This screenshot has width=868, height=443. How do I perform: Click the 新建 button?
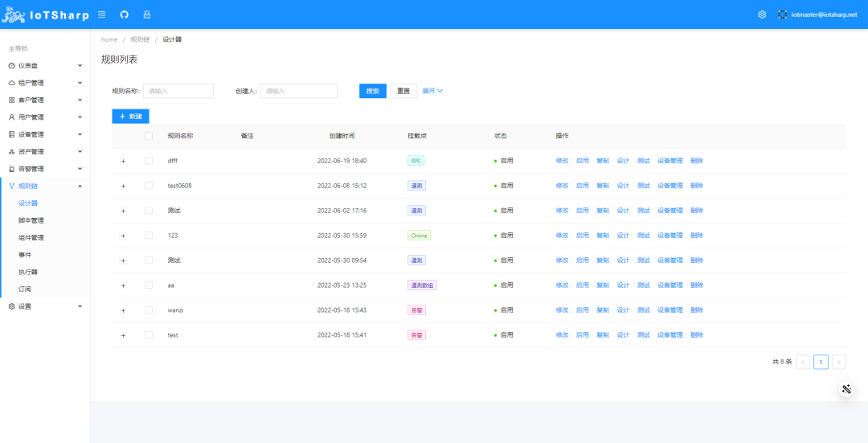point(130,117)
